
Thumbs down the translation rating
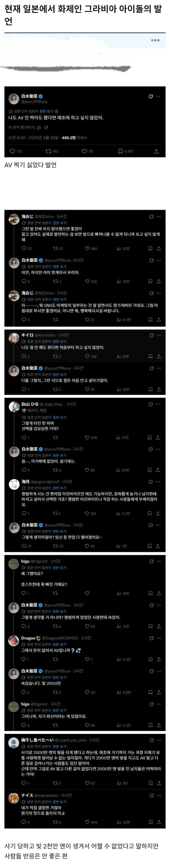tap(46, 127)
